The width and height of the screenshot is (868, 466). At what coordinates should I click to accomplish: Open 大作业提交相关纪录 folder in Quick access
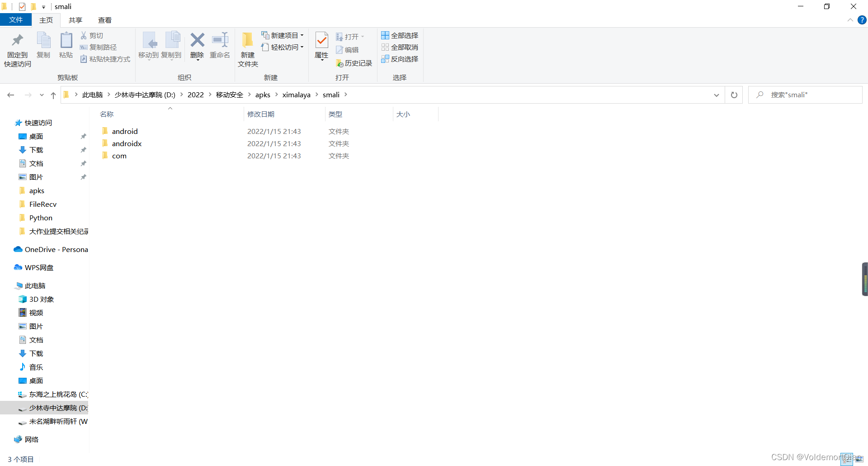point(53,231)
